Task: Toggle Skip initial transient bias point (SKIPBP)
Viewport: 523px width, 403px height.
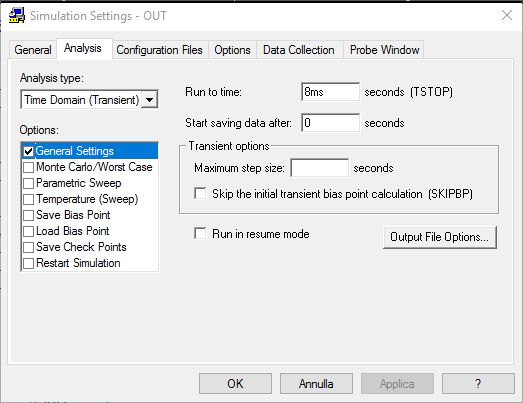Action: (x=200, y=193)
